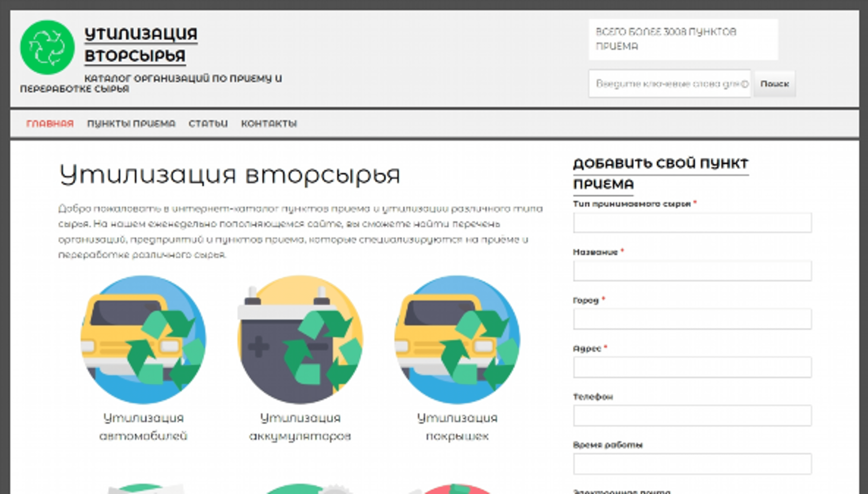Open the battery recycling category icon
Viewport: 868px width, 494px height.
coord(300,339)
